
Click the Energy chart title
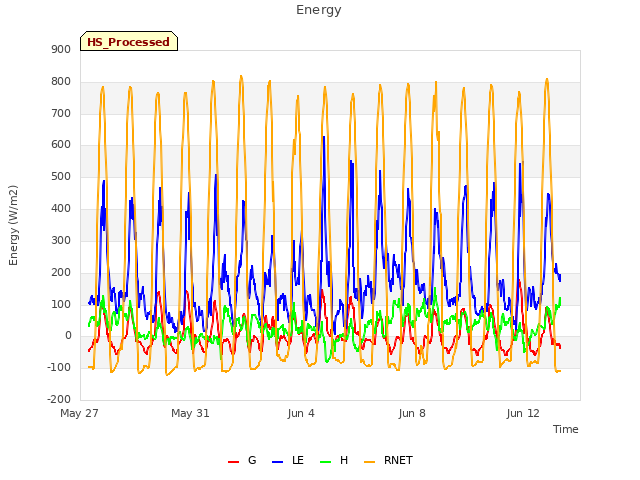point(319,10)
